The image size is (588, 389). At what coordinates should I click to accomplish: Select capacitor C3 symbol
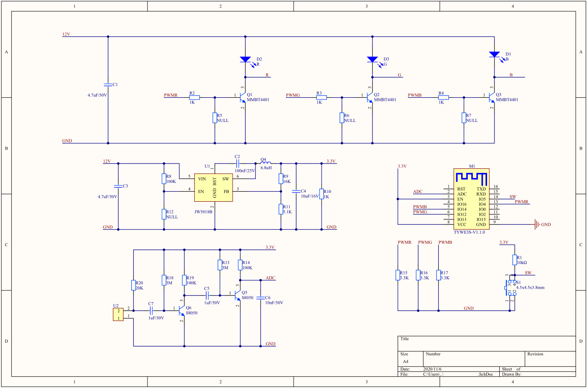point(118,186)
